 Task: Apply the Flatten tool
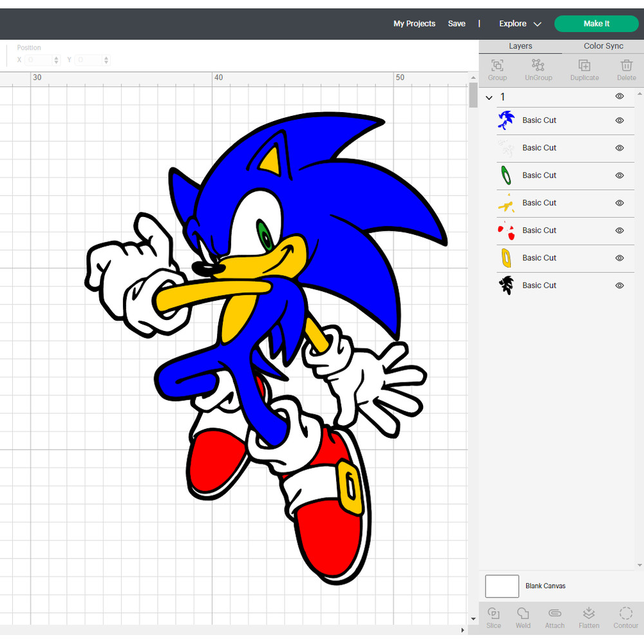(589, 617)
